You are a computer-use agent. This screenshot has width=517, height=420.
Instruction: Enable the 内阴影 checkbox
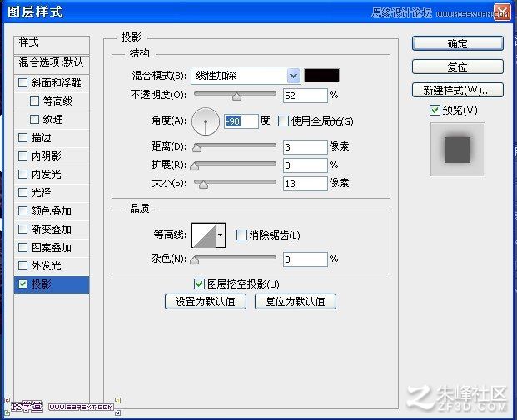(x=22, y=156)
